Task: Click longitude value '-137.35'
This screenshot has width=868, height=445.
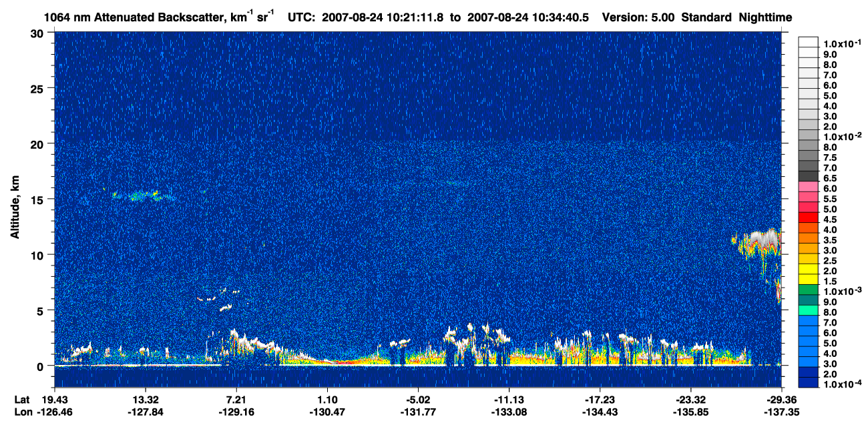Action: (x=782, y=412)
